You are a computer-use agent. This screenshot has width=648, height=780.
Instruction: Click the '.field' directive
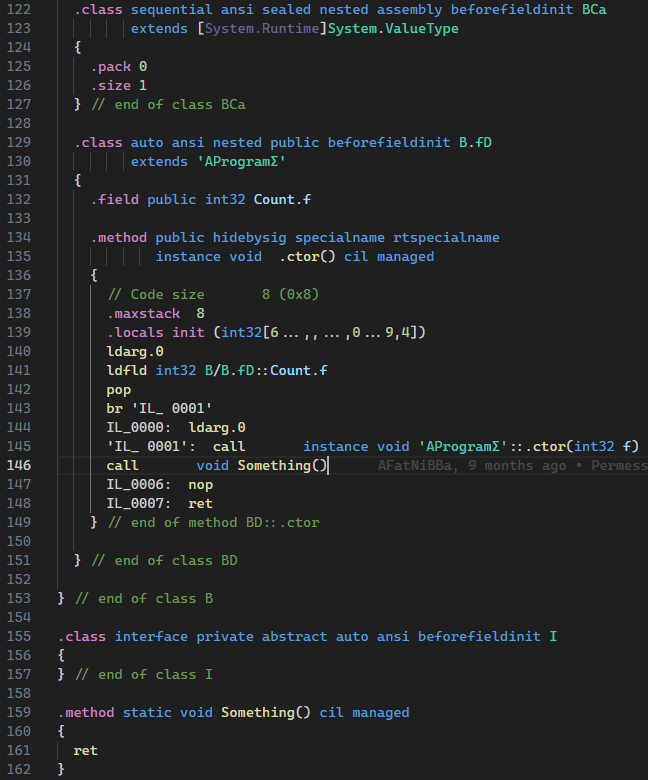click(x=114, y=199)
